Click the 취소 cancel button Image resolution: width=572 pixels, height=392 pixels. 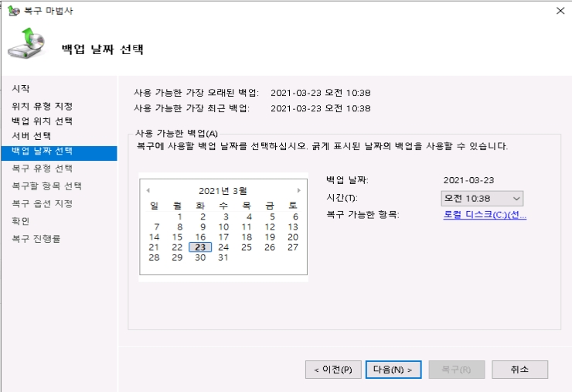pyautogui.click(x=519, y=370)
